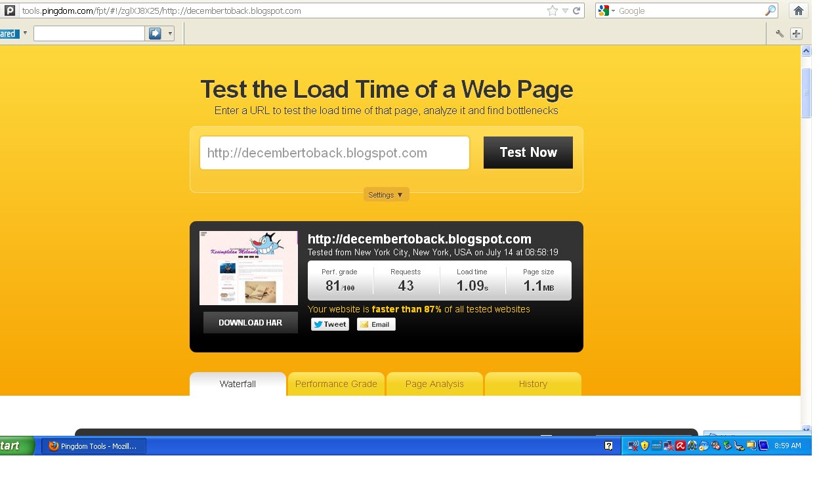The image size is (840, 504).
Task: Send result via the Email button
Action: (376, 324)
